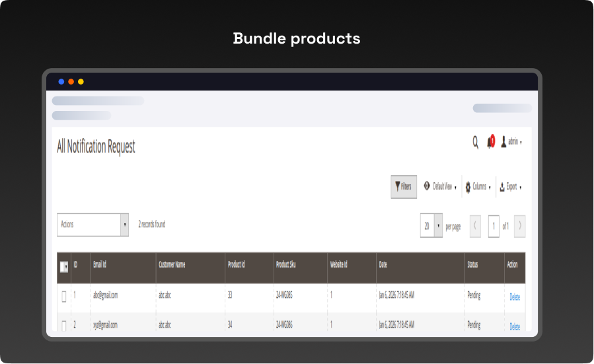
Task: Click the admin user account icon
Action: point(503,142)
